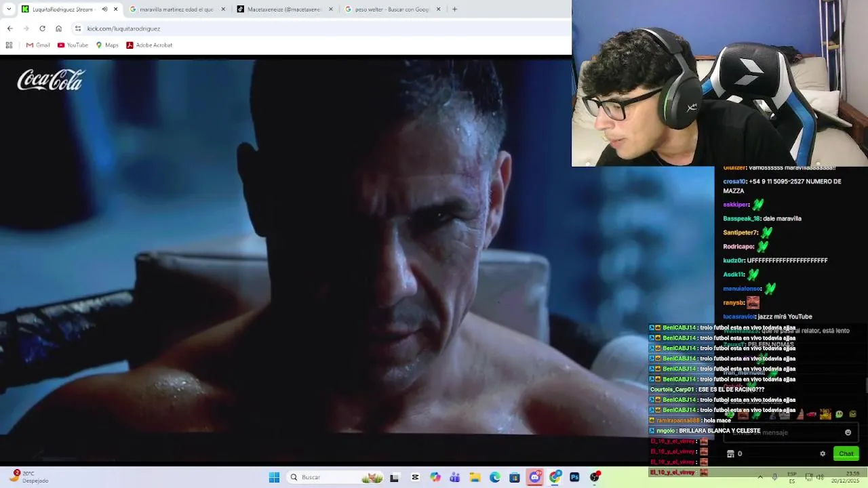Go back to the previous browser page
Viewport: 868px width, 488px height.
[9, 28]
